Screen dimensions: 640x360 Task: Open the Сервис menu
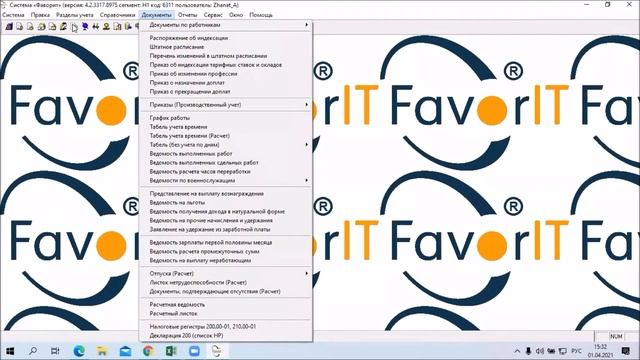tap(213, 15)
